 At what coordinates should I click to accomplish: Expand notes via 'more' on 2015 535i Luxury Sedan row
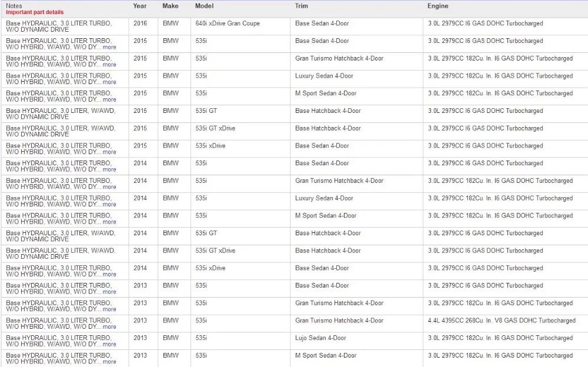109,82
